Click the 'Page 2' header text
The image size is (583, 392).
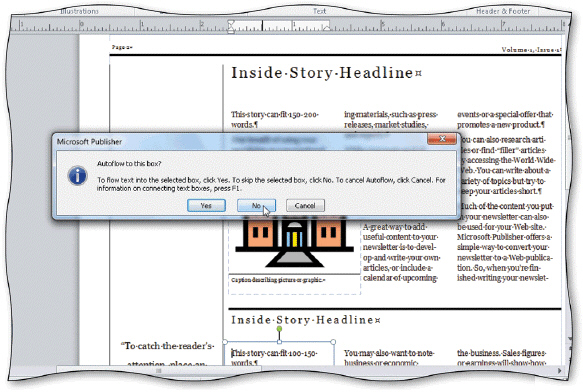122,47
